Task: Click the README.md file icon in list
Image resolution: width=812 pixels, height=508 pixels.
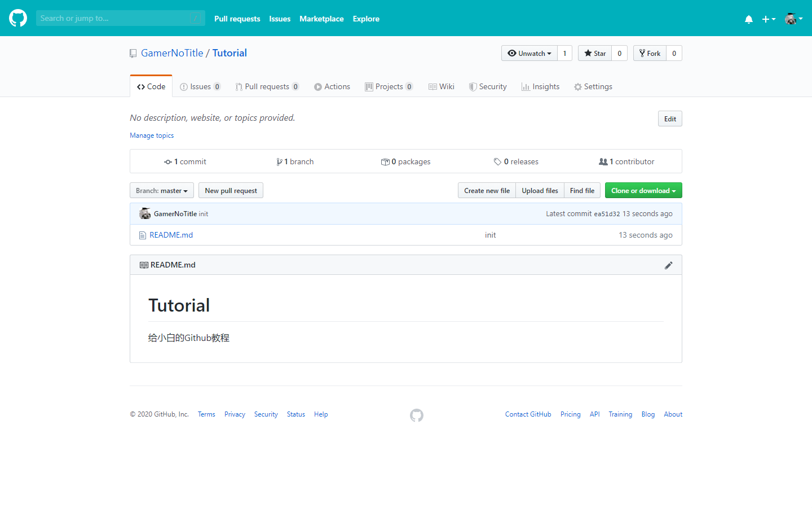Action: coord(143,235)
